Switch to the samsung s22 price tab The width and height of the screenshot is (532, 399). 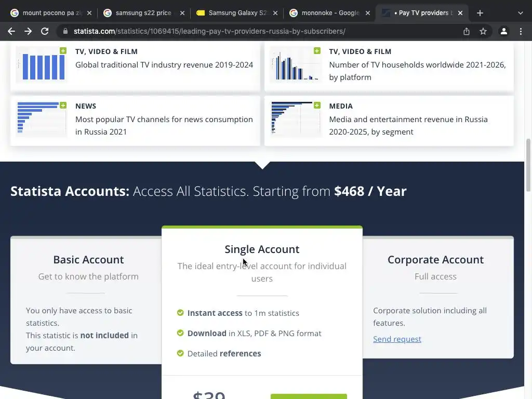pyautogui.click(x=143, y=13)
